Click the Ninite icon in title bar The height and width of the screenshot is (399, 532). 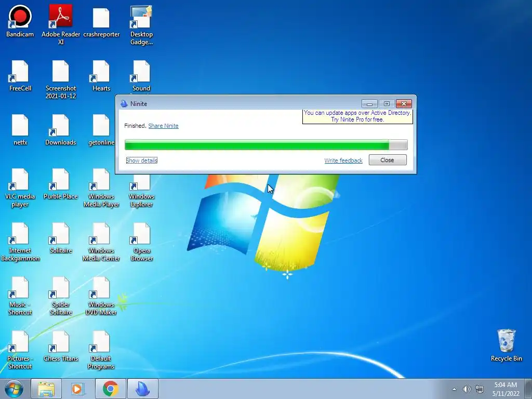[x=124, y=104]
